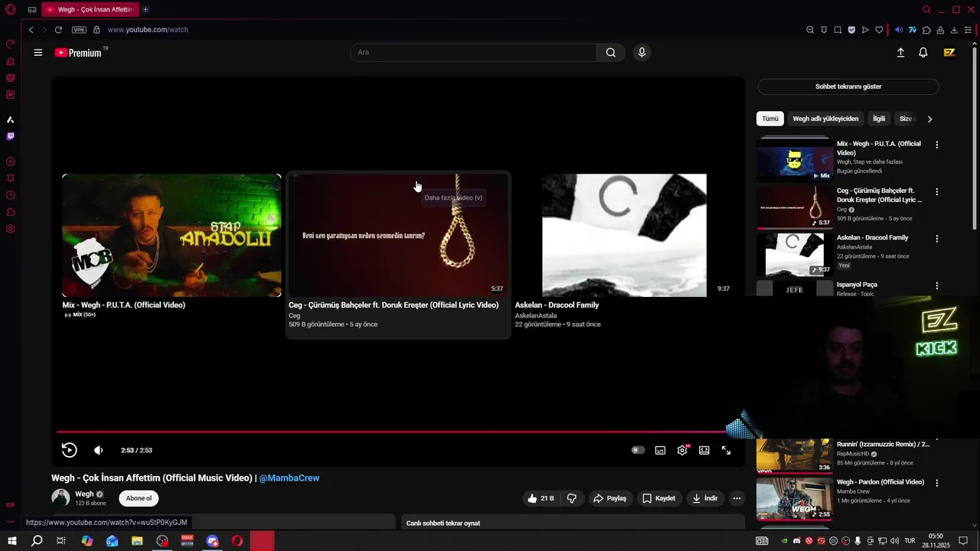Open options for Wegh - Pardon sidebar video

pyautogui.click(x=936, y=483)
